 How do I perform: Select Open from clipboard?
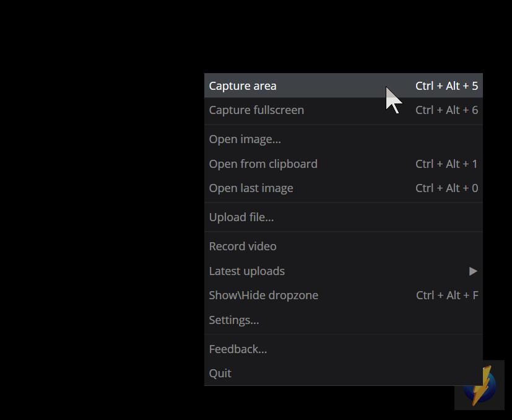tap(263, 164)
